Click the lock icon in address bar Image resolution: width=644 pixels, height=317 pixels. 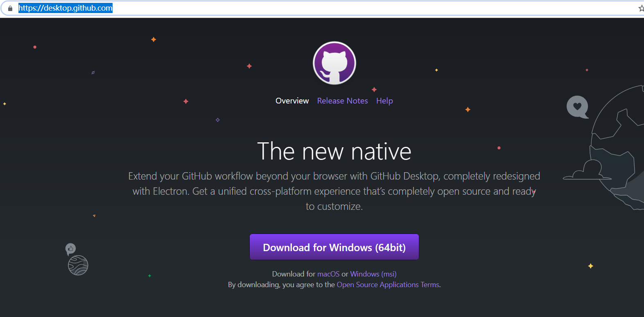click(10, 8)
